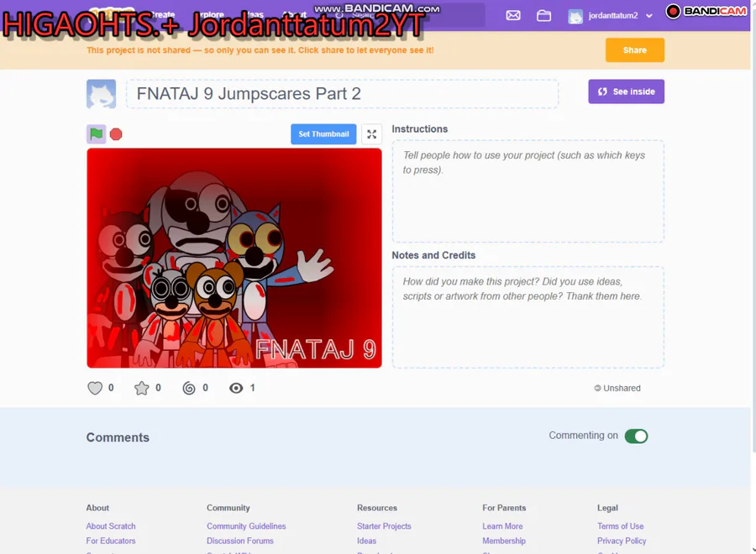Click into the Instructions text box
The image size is (756, 554).
(x=528, y=191)
